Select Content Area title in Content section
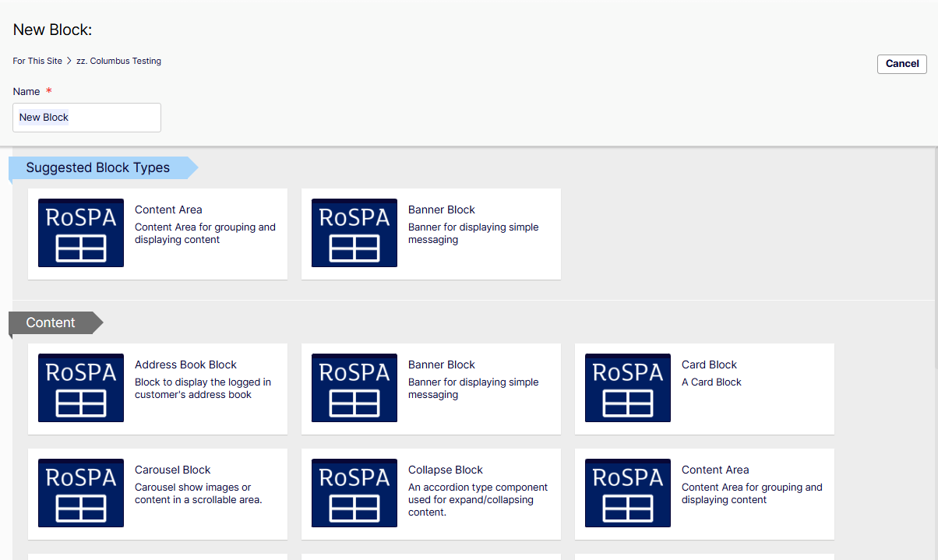The height and width of the screenshot is (560, 938). coord(715,470)
